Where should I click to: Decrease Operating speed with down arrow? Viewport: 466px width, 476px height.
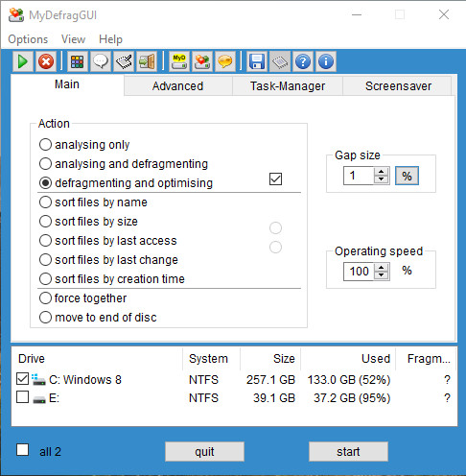381,275
